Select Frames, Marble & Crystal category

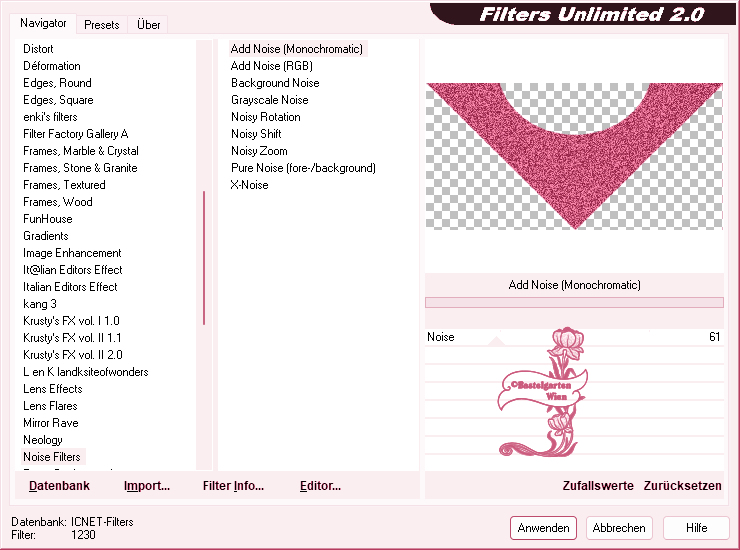81,151
